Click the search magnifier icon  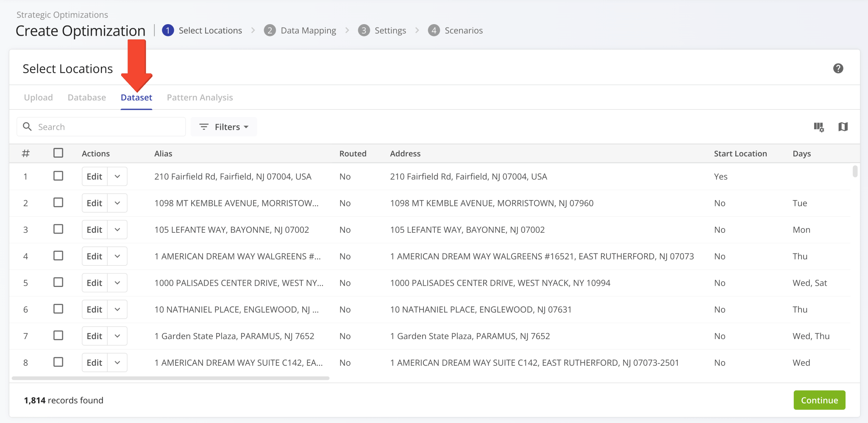27,127
